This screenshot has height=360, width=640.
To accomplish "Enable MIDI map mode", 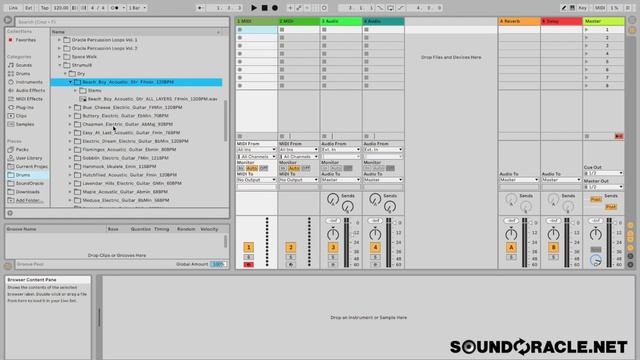I will 600,8.
